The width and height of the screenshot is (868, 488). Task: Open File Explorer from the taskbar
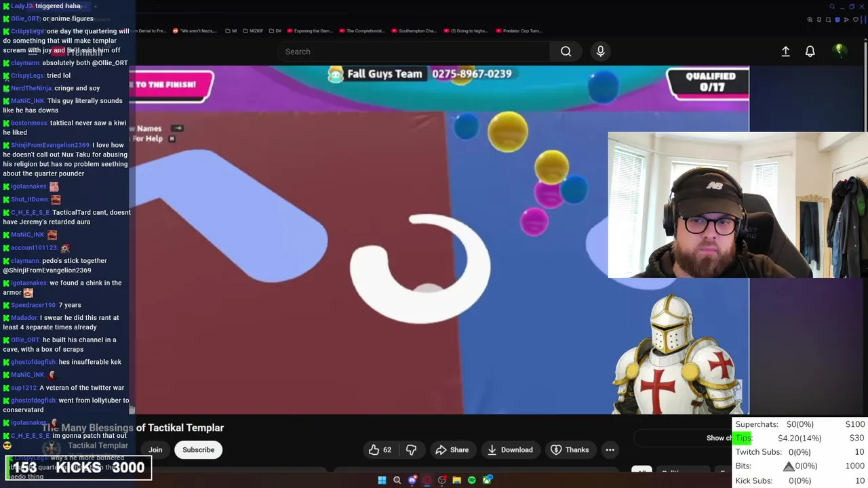[457, 480]
